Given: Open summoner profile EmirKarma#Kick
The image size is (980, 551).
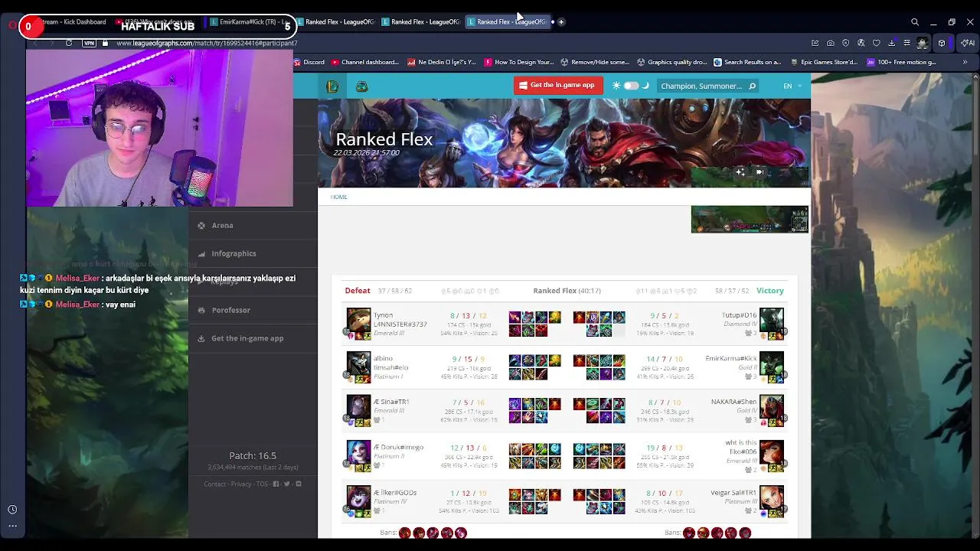Looking at the screenshot, I should [730, 358].
